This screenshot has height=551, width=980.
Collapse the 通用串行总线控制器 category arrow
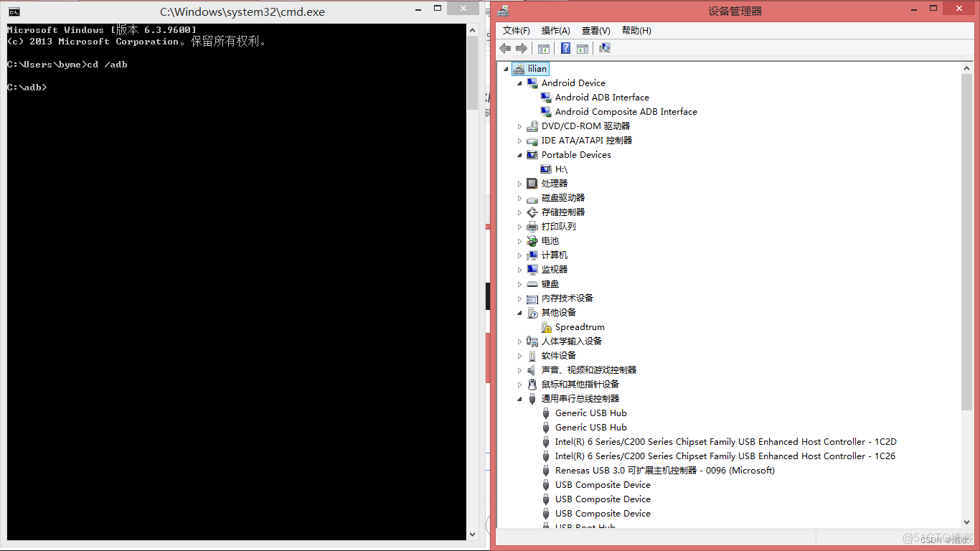point(520,400)
